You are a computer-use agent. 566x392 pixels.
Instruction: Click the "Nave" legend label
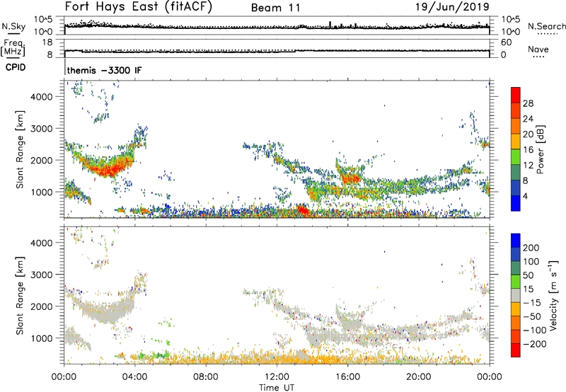(538, 49)
